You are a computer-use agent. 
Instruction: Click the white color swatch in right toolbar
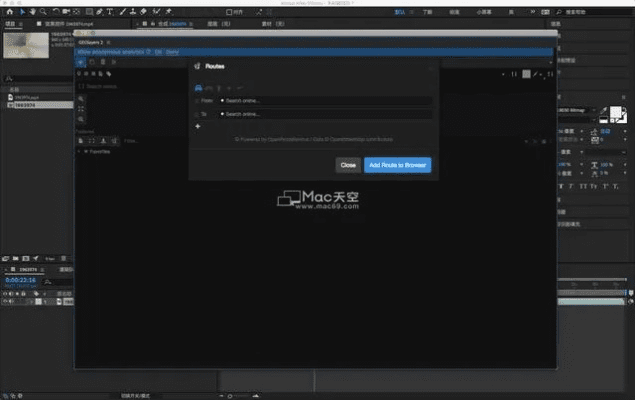pyautogui.click(x=526, y=74)
